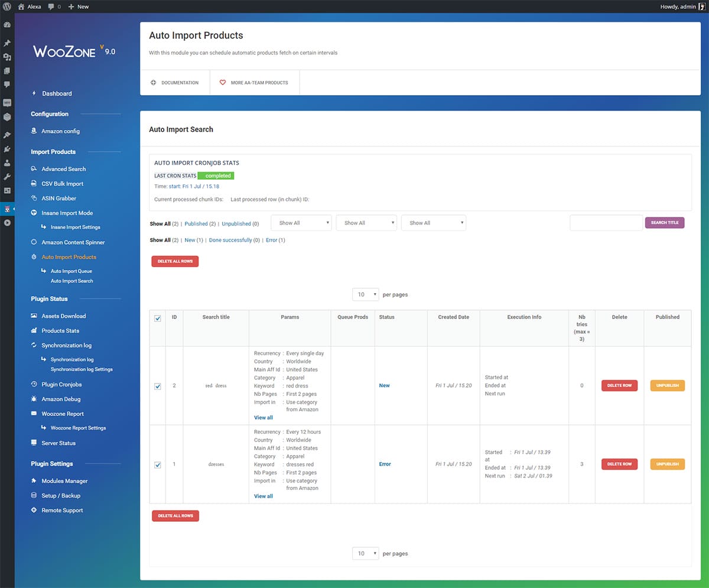Viewport: 709px width, 588px height.
Task: Open WordPress Dashboard icon in admin sidebar
Action: point(7,25)
